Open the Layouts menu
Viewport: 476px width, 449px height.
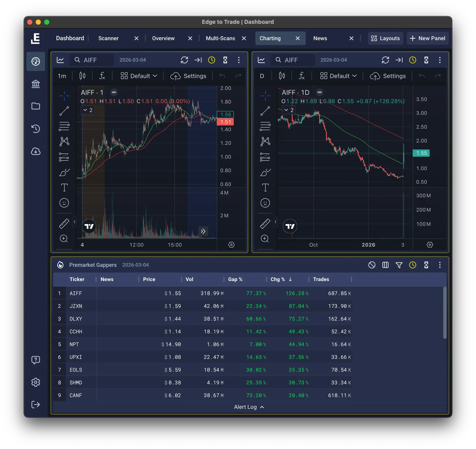click(385, 38)
